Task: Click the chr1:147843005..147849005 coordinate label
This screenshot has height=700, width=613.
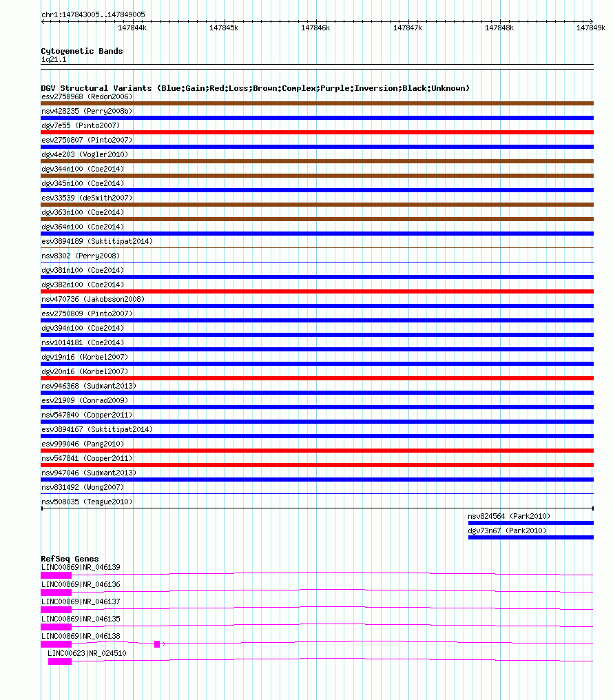Action: pyautogui.click(x=93, y=14)
